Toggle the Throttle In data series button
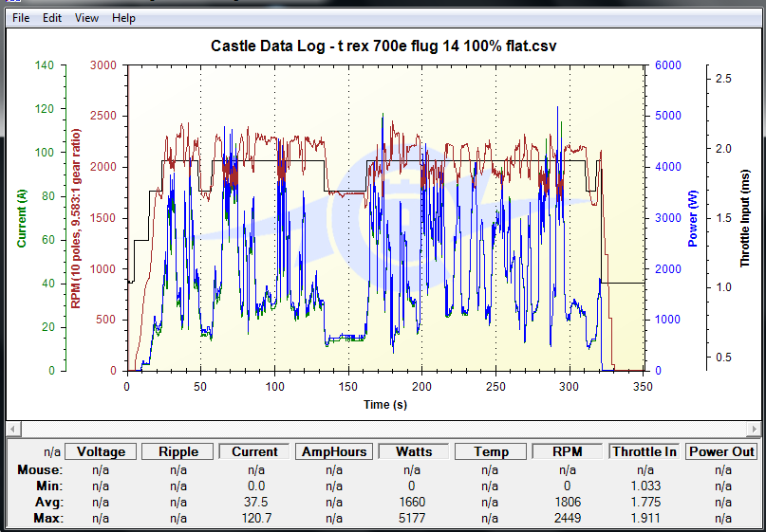 point(645,451)
